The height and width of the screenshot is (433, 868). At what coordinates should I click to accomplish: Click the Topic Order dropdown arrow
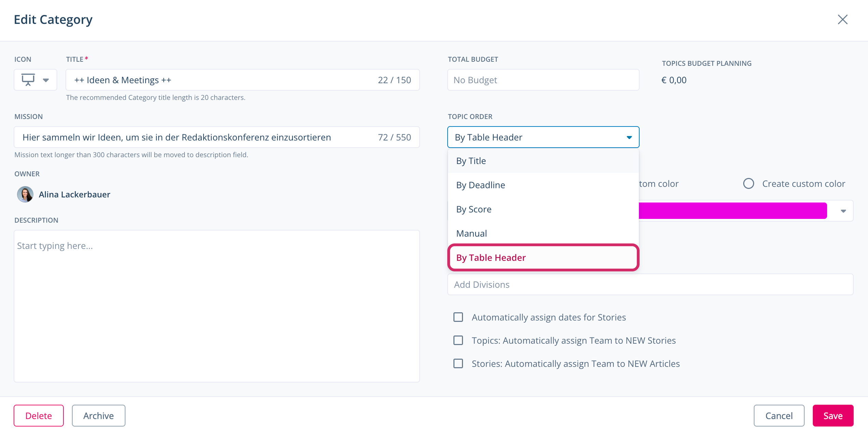click(629, 137)
